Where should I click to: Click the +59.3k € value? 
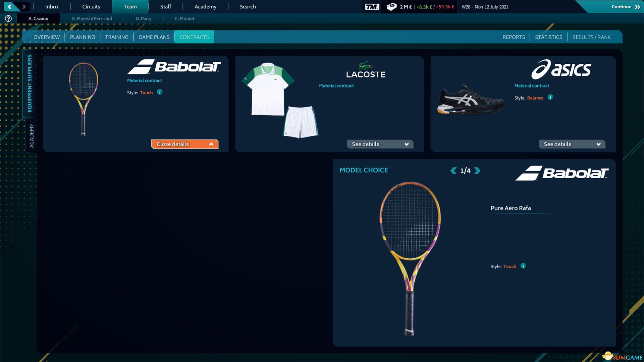click(445, 7)
